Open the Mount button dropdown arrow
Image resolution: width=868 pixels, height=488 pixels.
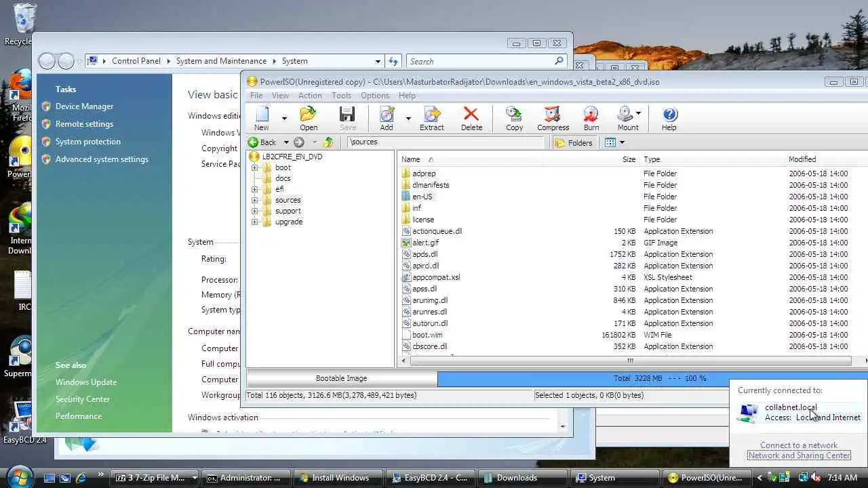(639, 114)
